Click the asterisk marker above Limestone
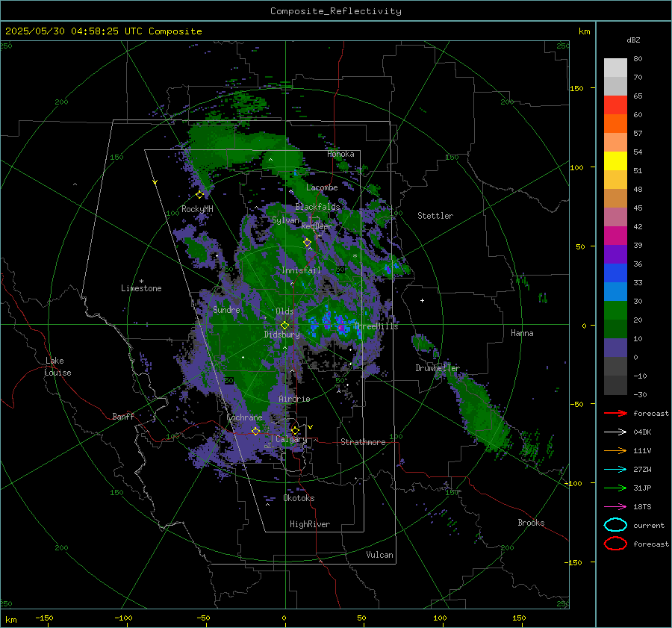Viewport: 672px width, 628px height. [141, 282]
